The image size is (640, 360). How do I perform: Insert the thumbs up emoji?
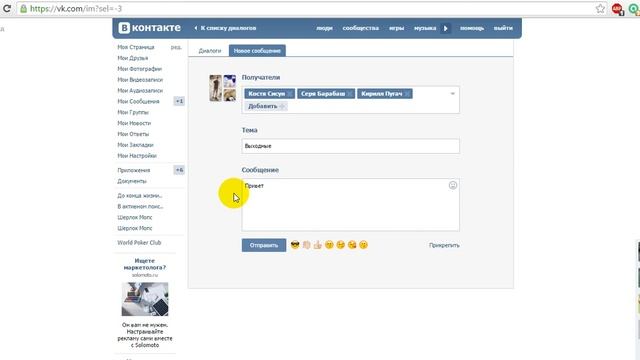[x=318, y=245]
